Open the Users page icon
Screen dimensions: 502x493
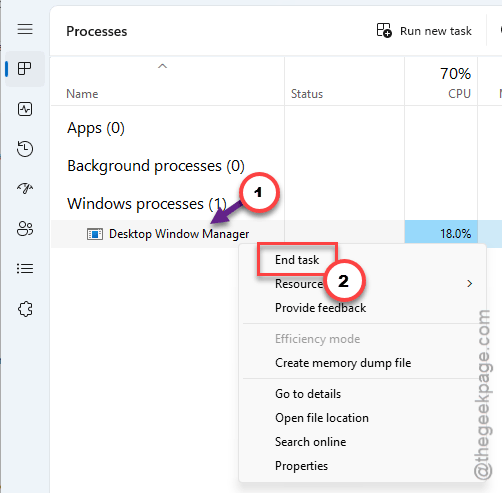click(25, 229)
